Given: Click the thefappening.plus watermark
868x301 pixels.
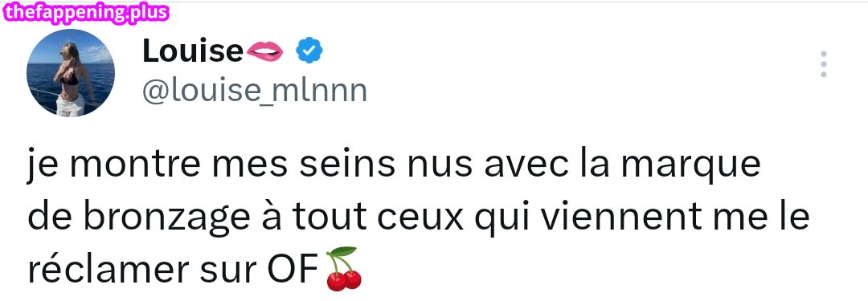Looking at the screenshot, I should point(85,11).
